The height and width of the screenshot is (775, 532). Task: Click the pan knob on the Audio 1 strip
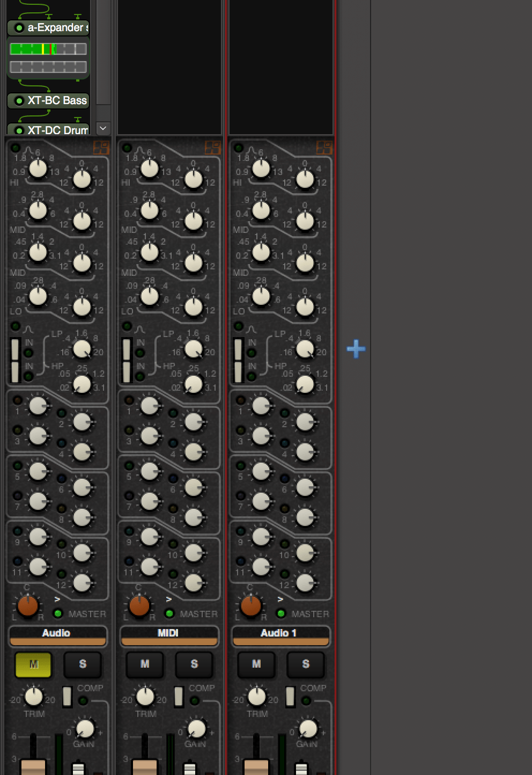coord(250,606)
